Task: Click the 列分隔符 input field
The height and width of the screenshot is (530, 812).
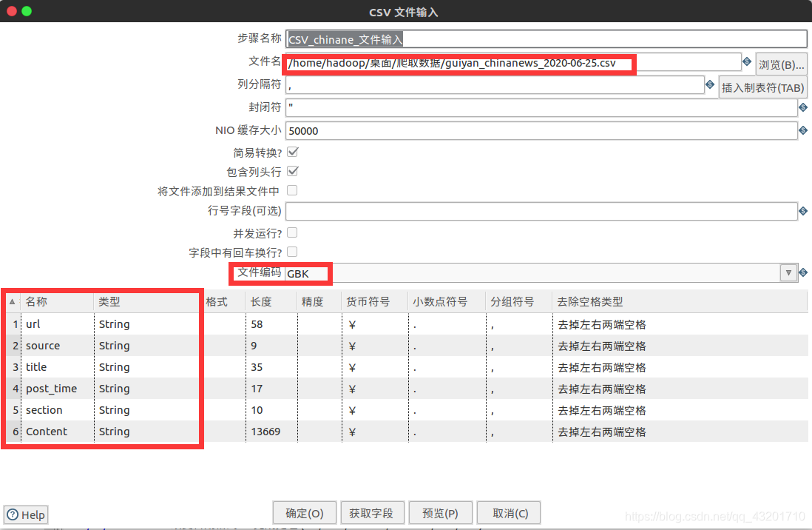Action: 495,85
